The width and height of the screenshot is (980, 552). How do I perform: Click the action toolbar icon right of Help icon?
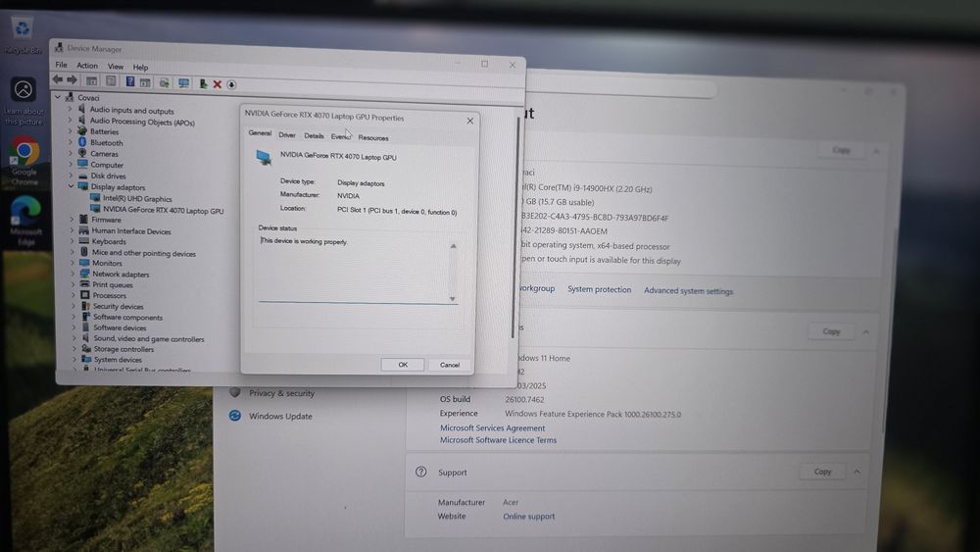click(x=145, y=82)
